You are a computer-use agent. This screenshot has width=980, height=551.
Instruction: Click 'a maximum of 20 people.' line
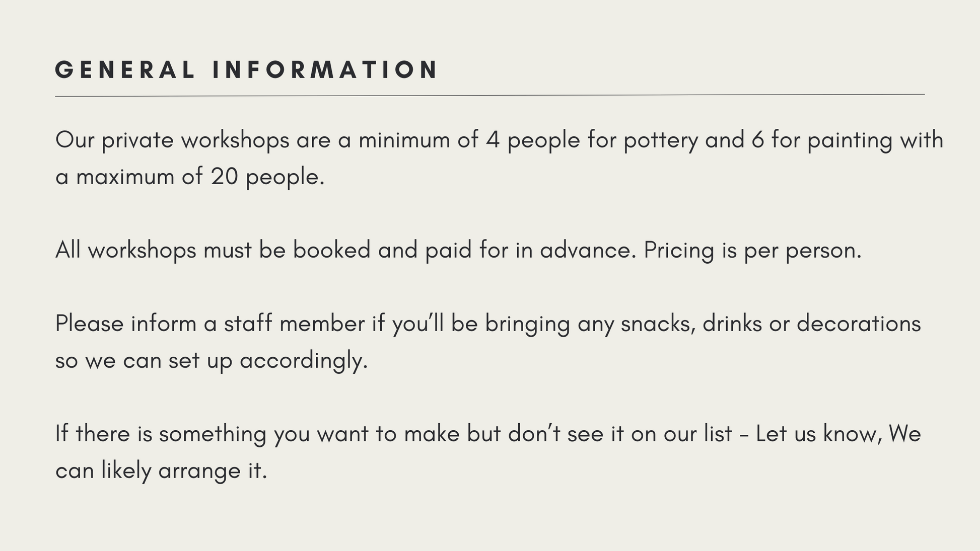[x=190, y=177]
